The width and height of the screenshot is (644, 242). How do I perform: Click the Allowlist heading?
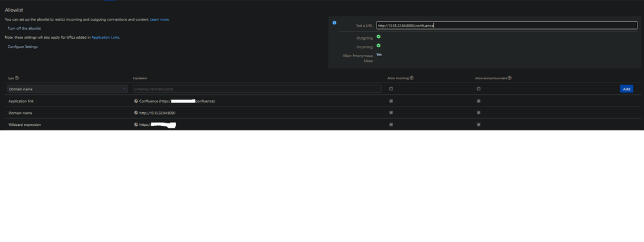click(x=14, y=10)
